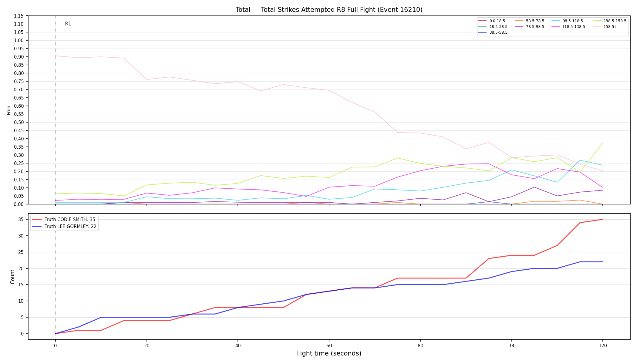Viewport: 637px width, 364px height.
Task: Click the Prob y-axis label
Action: (x=9, y=110)
